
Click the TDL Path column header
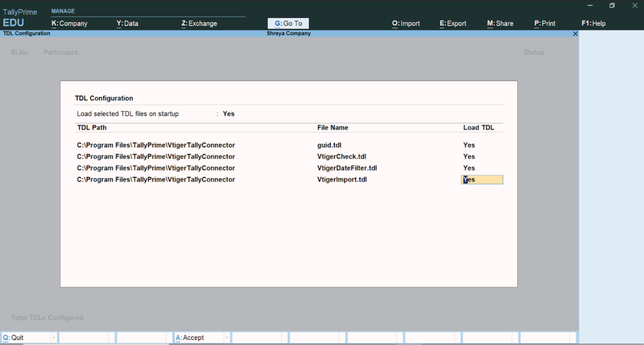[x=92, y=128]
